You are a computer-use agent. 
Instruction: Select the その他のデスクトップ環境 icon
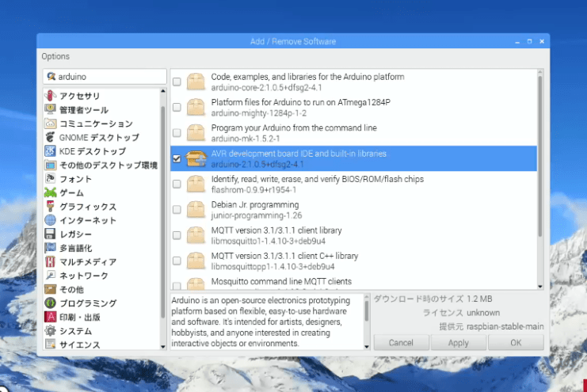50,165
